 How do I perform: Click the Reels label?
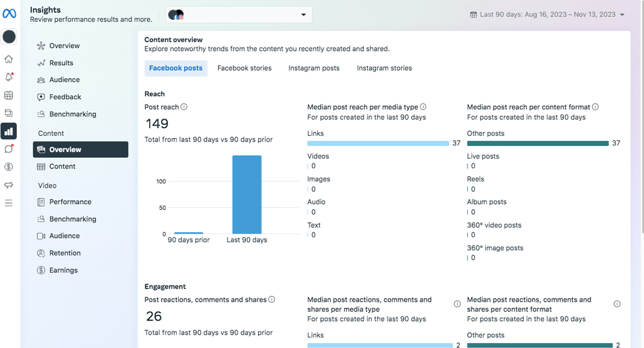pos(475,179)
